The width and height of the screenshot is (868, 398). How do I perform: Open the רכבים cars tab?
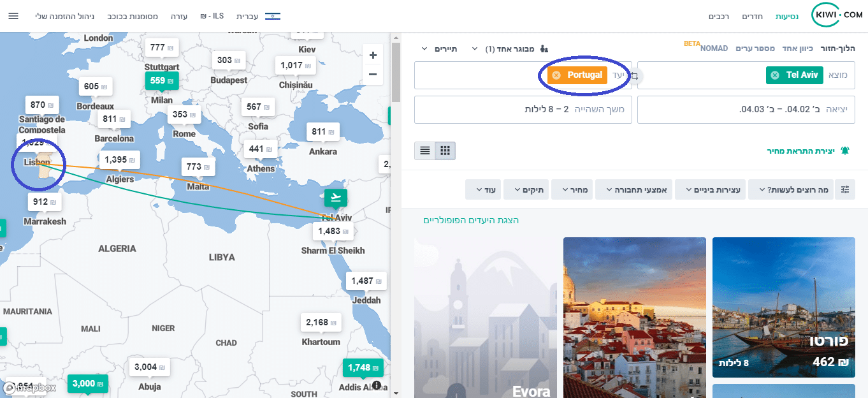coord(719,16)
